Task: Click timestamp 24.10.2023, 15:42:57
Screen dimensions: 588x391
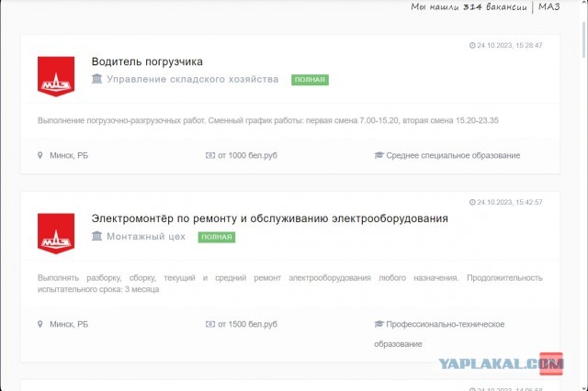Action: tap(510, 202)
